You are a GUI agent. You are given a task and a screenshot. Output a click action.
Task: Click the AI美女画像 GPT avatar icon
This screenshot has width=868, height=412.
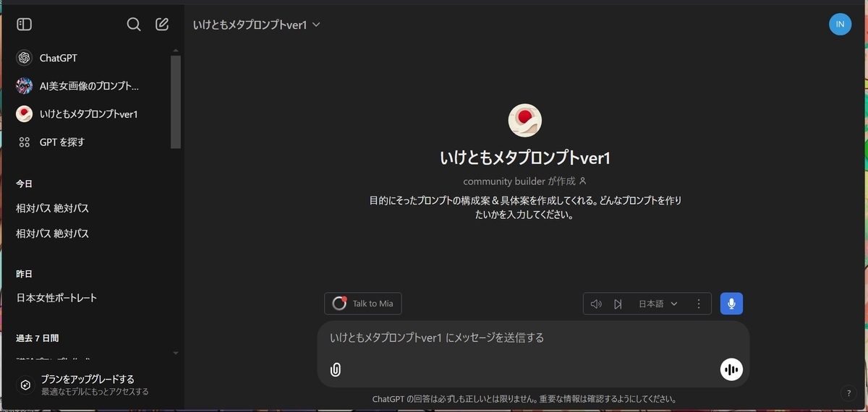(x=25, y=86)
